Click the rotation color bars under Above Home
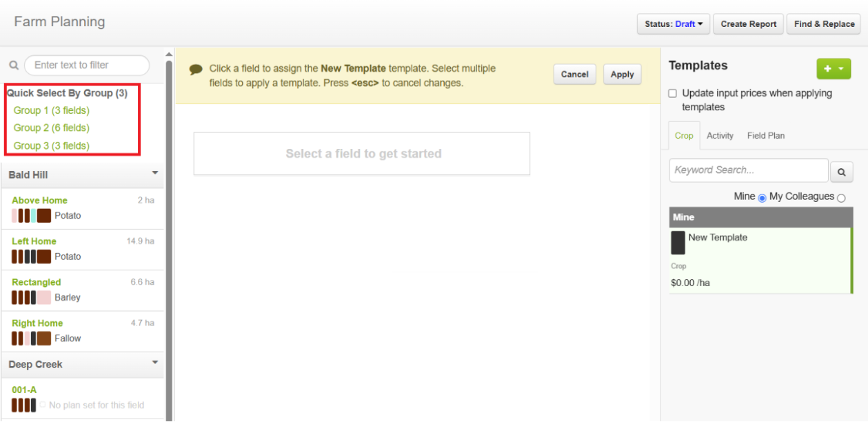 tap(32, 216)
